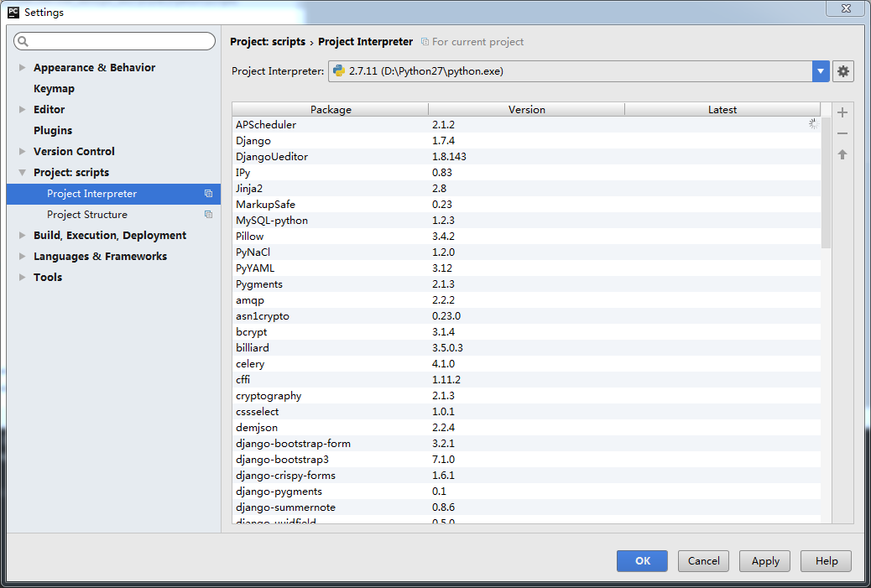Viewport: 871px width, 588px height.
Task: Select the MySQL-python package row
Action: coord(526,221)
